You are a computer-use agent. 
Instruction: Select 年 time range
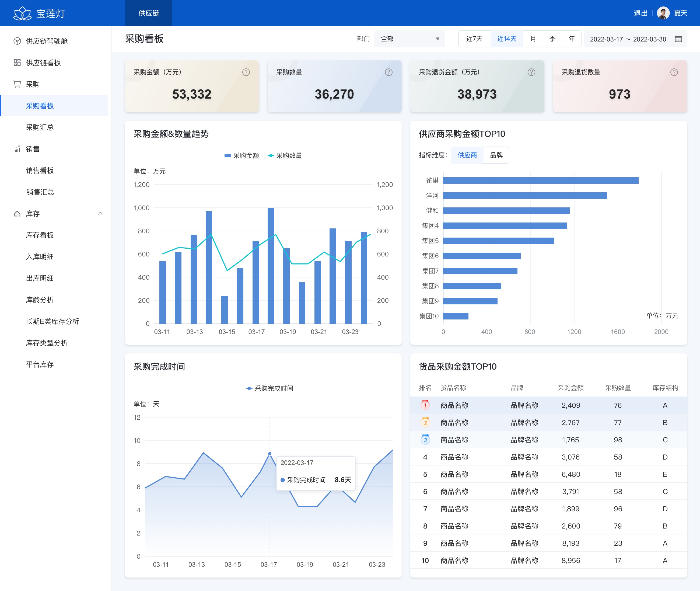coord(572,39)
